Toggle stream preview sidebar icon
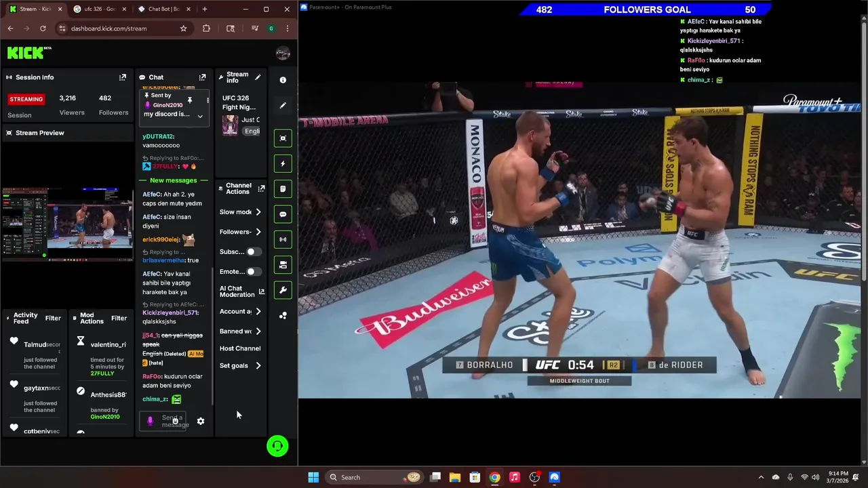 (283, 138)
